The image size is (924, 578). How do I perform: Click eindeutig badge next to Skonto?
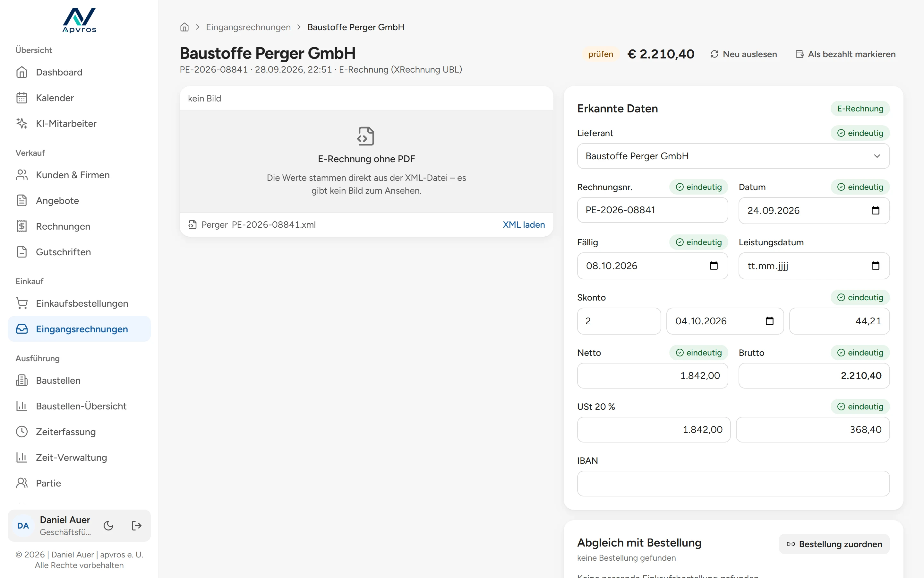860,297
